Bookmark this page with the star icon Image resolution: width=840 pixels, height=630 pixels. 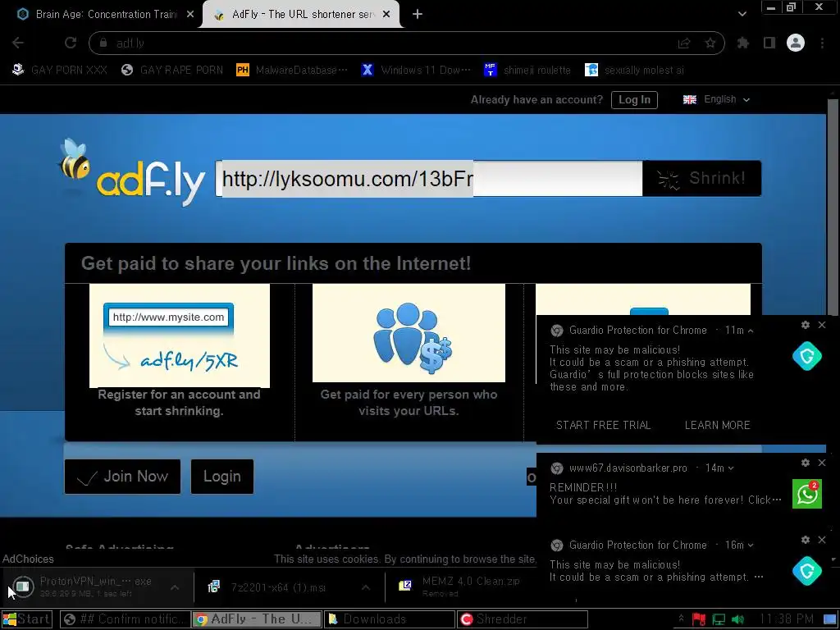pos(710,43)
